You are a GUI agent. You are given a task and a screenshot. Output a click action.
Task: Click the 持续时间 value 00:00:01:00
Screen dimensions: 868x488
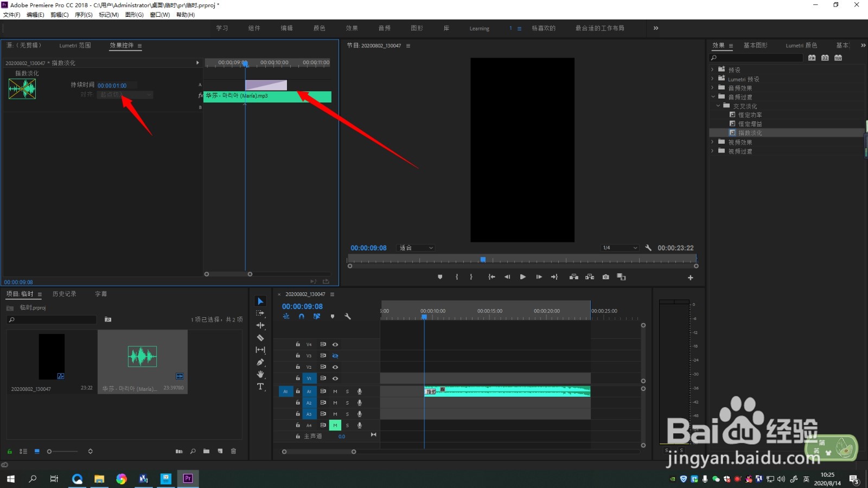[x=112, y=86]
